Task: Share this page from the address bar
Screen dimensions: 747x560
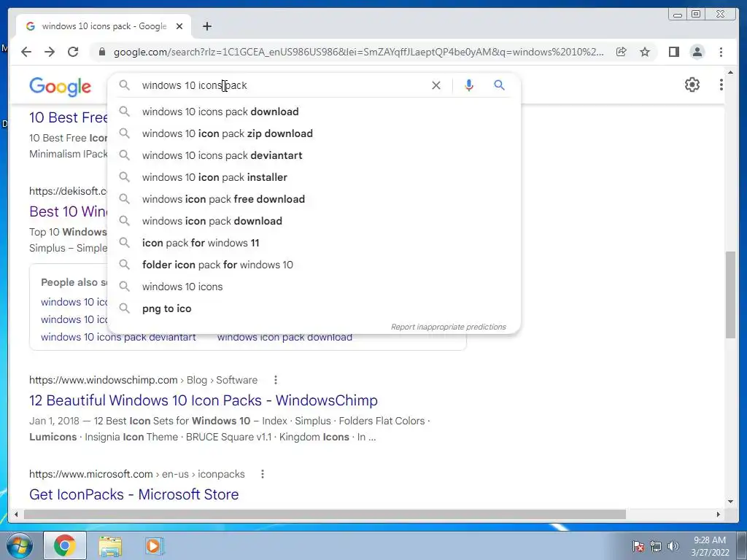Action: coord(622,52)
